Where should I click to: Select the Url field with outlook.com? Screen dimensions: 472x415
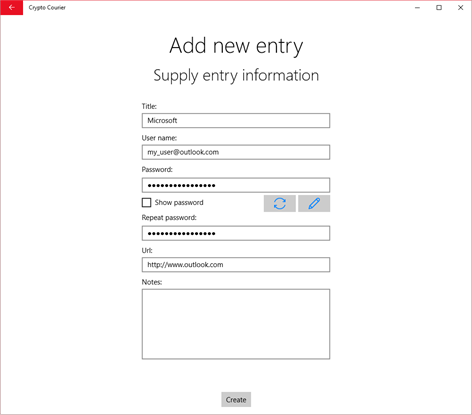(236, 265)
